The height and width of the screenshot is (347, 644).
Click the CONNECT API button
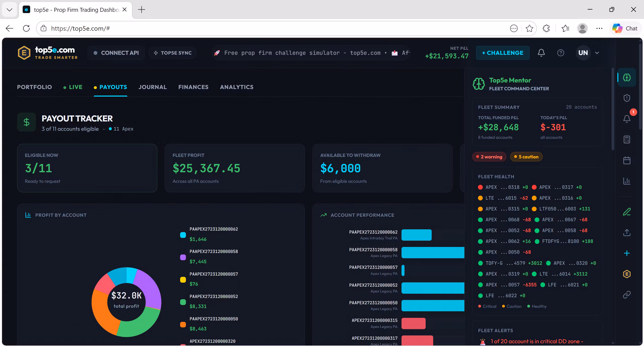[x=116, y=53]
